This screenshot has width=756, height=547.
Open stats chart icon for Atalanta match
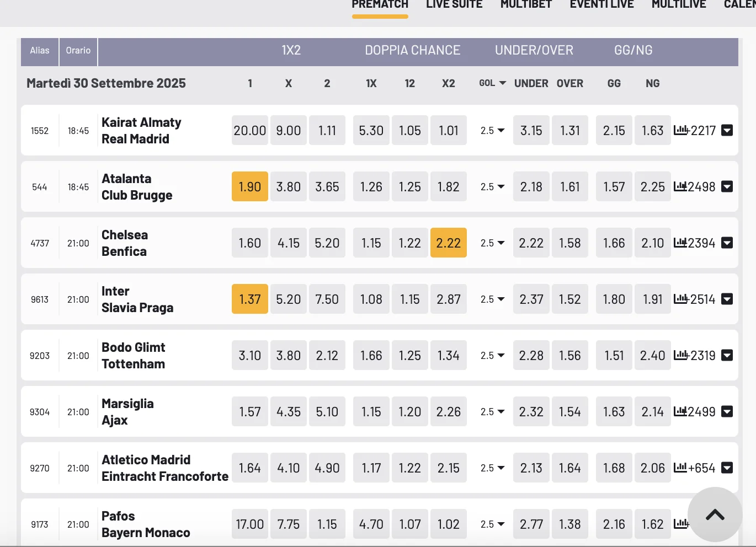click(680, 187)
